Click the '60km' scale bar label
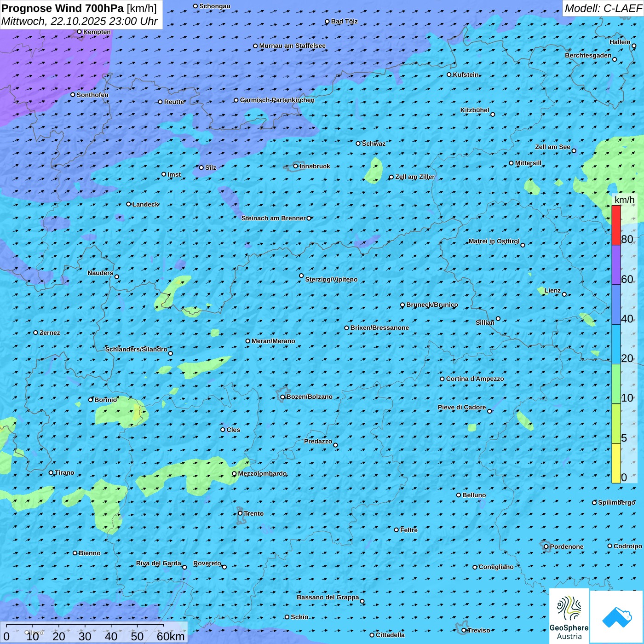This screenshot has height=644, width=644. (x=170, y=636)
